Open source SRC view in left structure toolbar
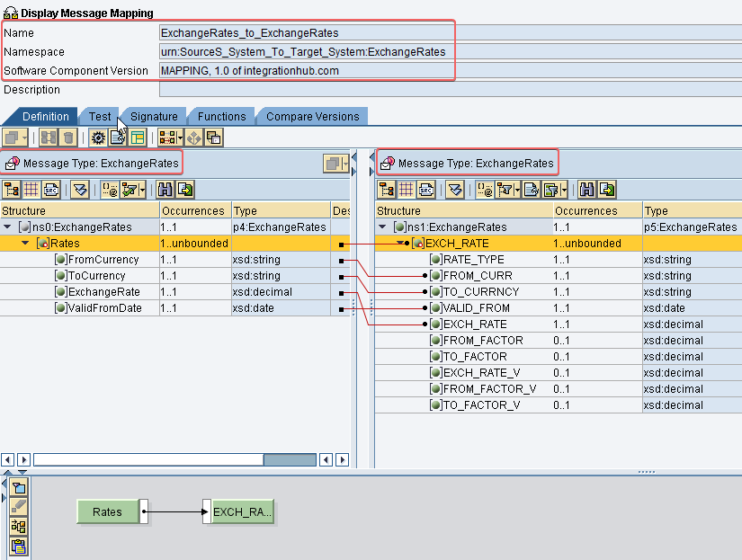 tap(51, 190)
